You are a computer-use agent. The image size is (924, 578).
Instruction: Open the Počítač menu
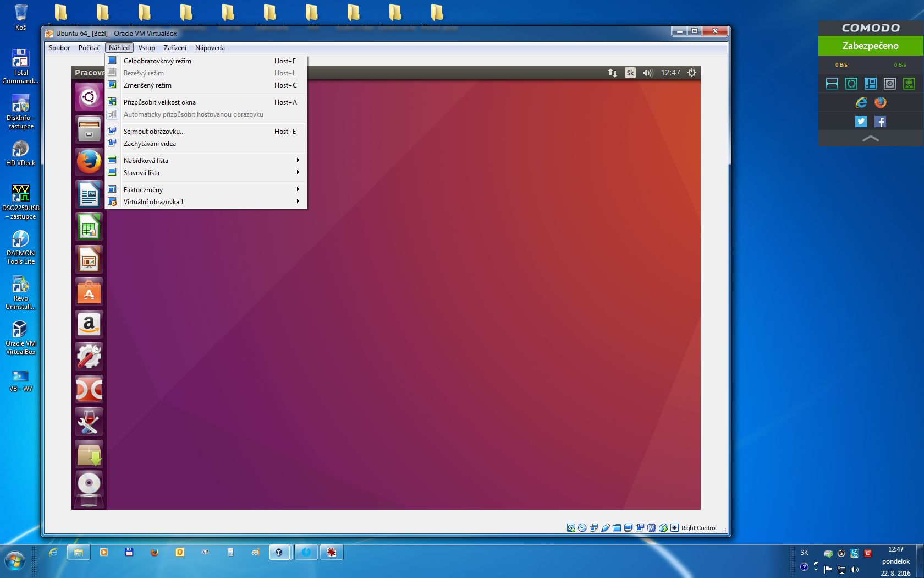(89, 48)
